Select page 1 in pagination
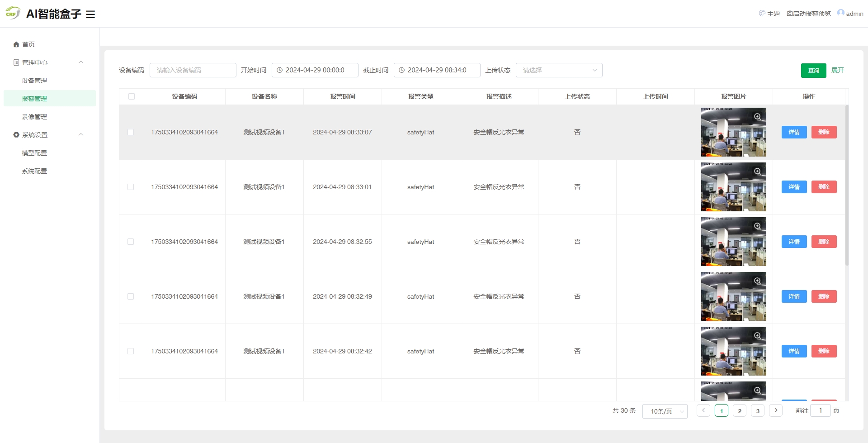 tap(722, 410)
